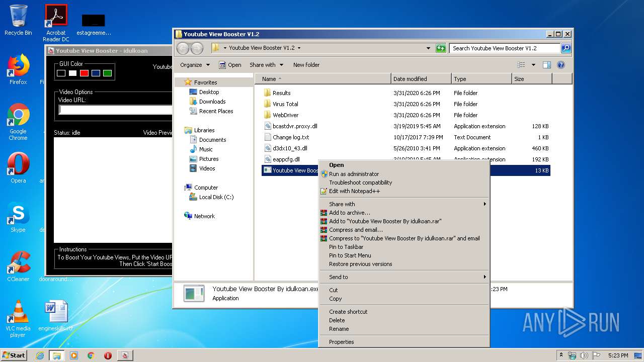This screenshot has height=362, width=644.
Task: Click the Explorer Forward navigation arrow
Action: pos(197,48)
